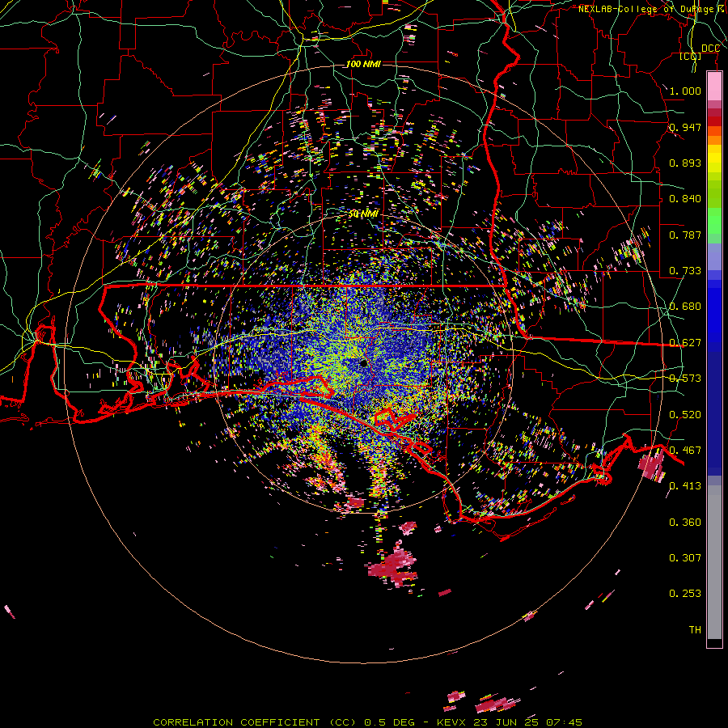The width and height of the screenshot is (728, 728).
Task: Click the "50 NMI" range ring label
Action: coord(363,214)
